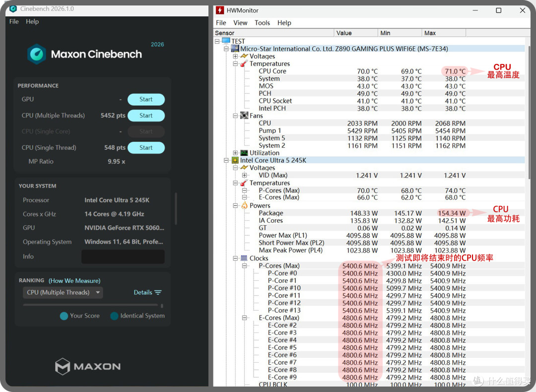Click the 5452 pts multi-thread score
The image size is (536, 392).
point(113,116)
